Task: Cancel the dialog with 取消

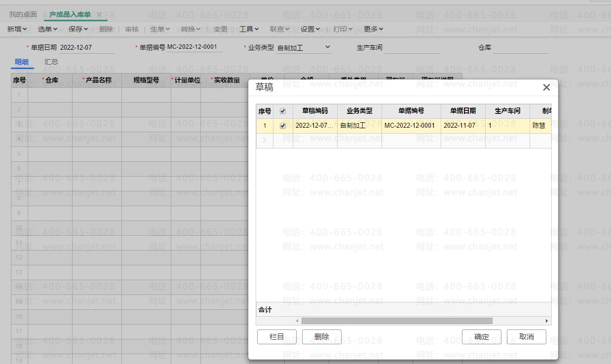Action: click(x=527, y=337)
